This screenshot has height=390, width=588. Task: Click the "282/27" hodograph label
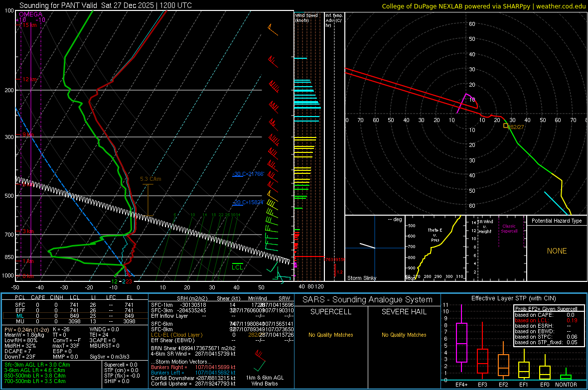516,127
